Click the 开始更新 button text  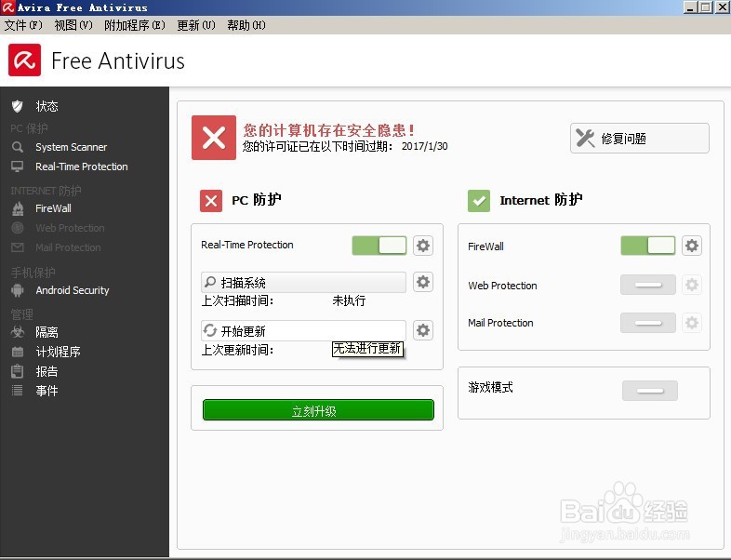pyautogui.click(x=243, y=331)
